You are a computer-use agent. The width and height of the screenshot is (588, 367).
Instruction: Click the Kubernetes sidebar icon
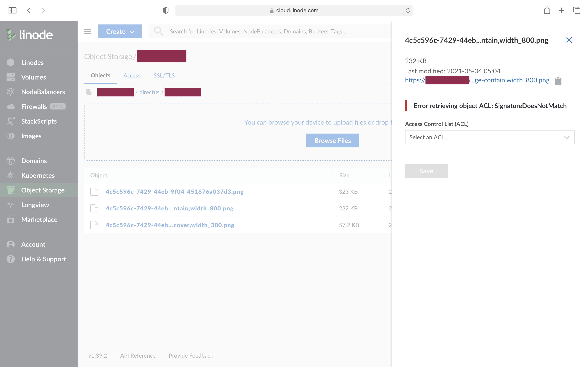[x=10, y=176]
